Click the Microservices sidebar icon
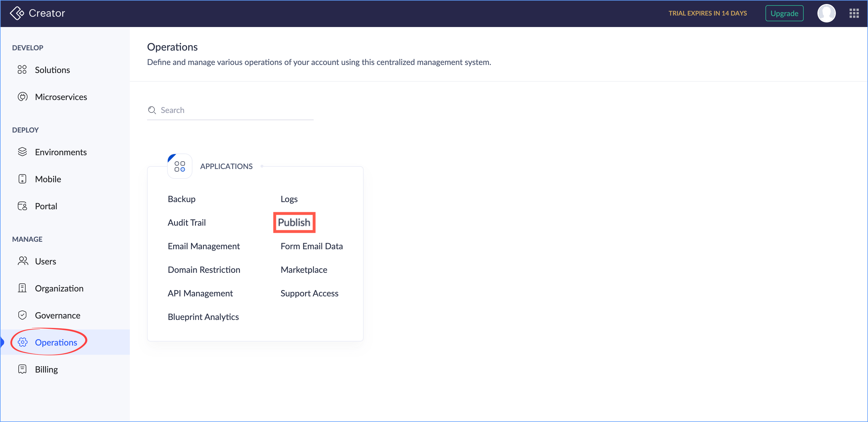 pos(22,97)
